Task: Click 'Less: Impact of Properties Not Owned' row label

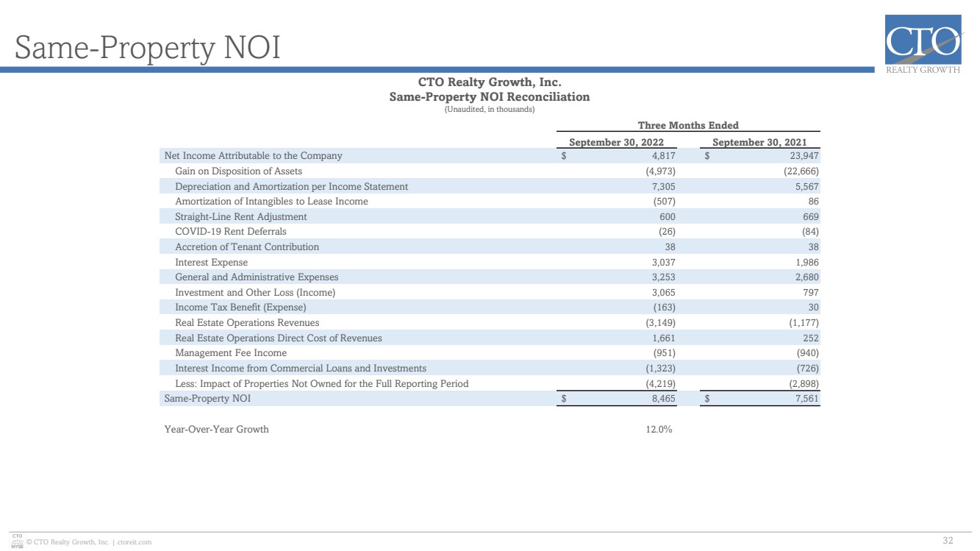Action: tap(321, 383)
